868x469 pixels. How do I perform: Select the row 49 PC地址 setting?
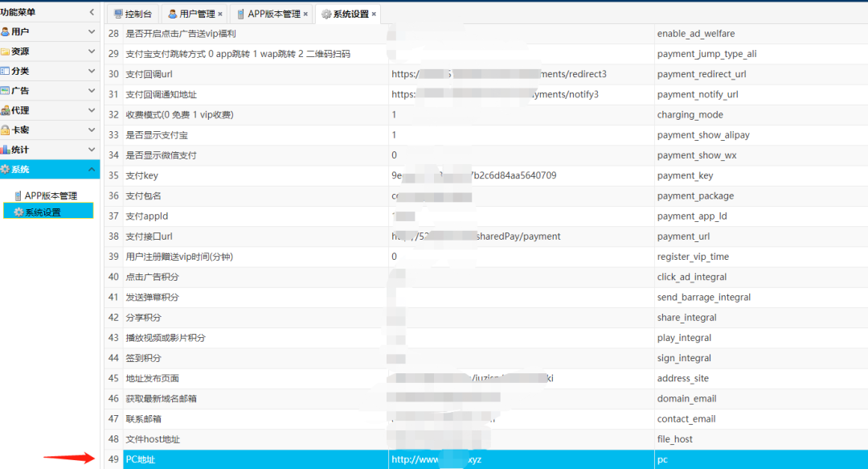tap(141, 459)
